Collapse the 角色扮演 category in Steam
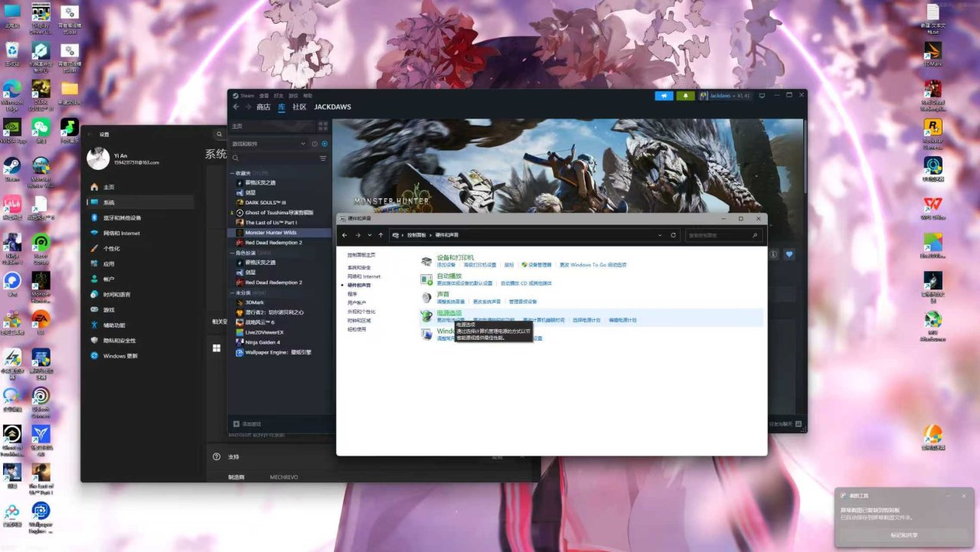The height and width of the screenshot is (552, 980). pyautogui.click(x=232, y=253)
